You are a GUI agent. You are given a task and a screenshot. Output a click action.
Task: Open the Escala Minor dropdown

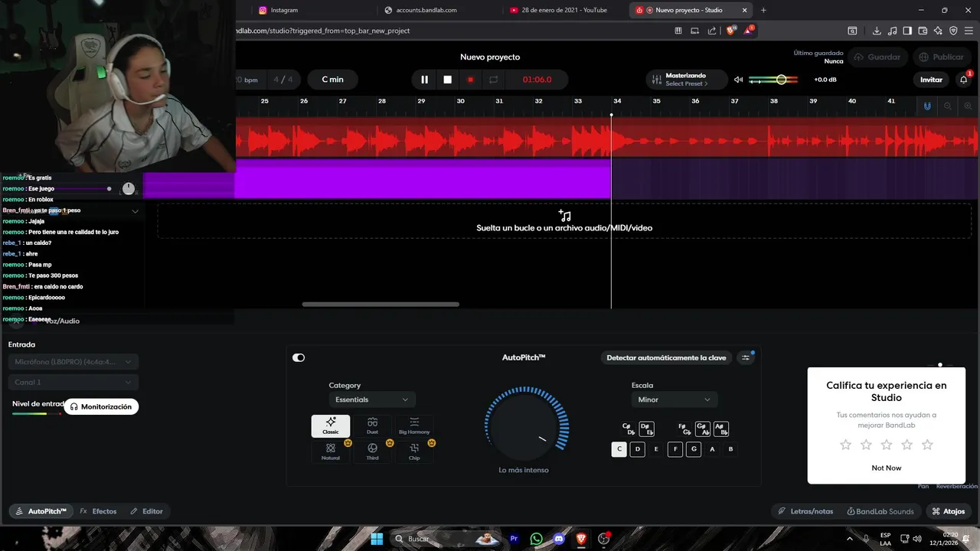674,399
